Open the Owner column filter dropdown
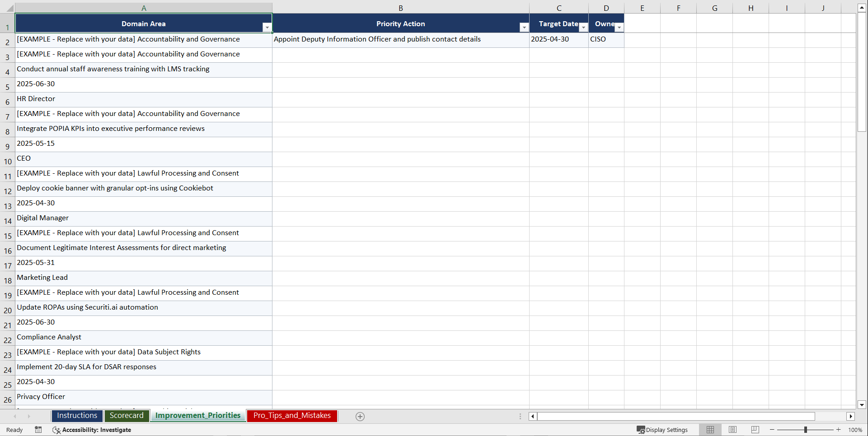The width and height of the screenshot is (868, 436). click(x=619, y=27)
